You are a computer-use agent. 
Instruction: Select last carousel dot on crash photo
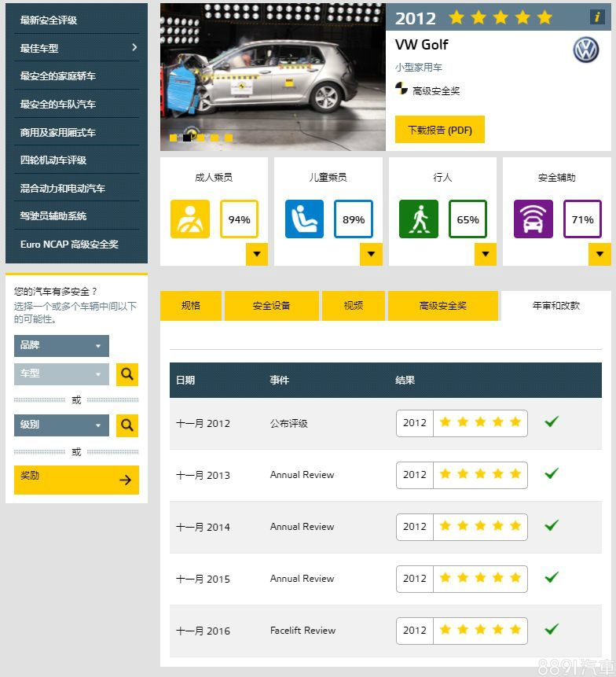tap(229, 138)
